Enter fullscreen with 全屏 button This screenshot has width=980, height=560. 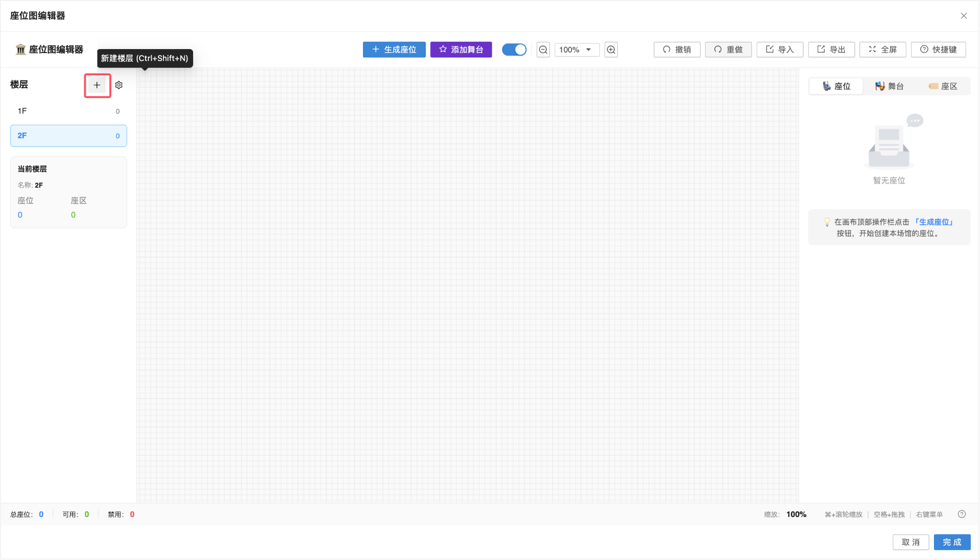[x=883, y=50]
